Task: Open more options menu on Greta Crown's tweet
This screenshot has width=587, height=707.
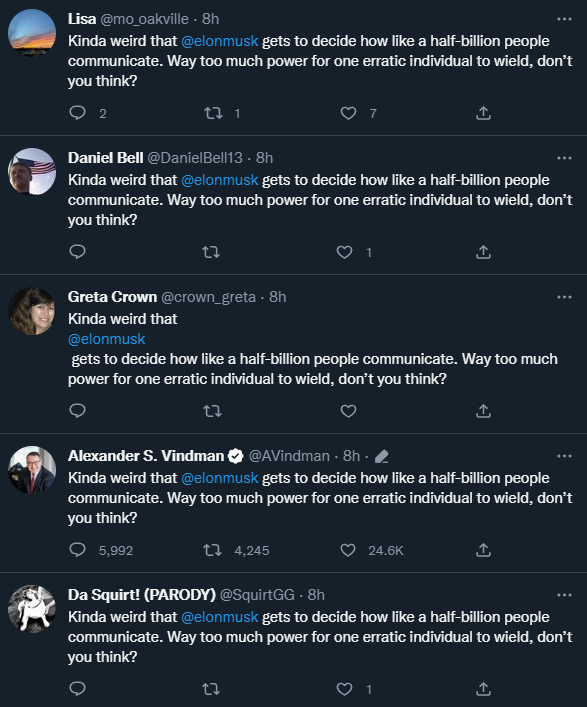Action: [x=564, y=297]
